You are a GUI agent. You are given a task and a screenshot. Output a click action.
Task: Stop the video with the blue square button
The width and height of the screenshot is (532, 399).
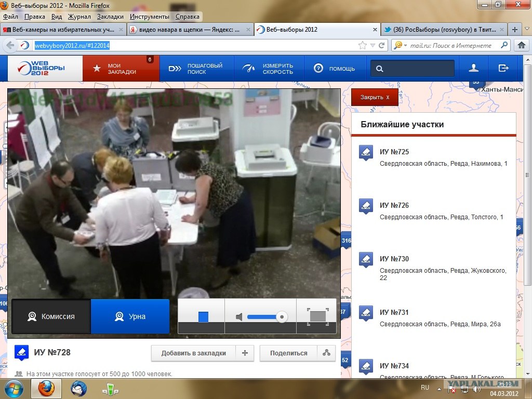(203, 316)
